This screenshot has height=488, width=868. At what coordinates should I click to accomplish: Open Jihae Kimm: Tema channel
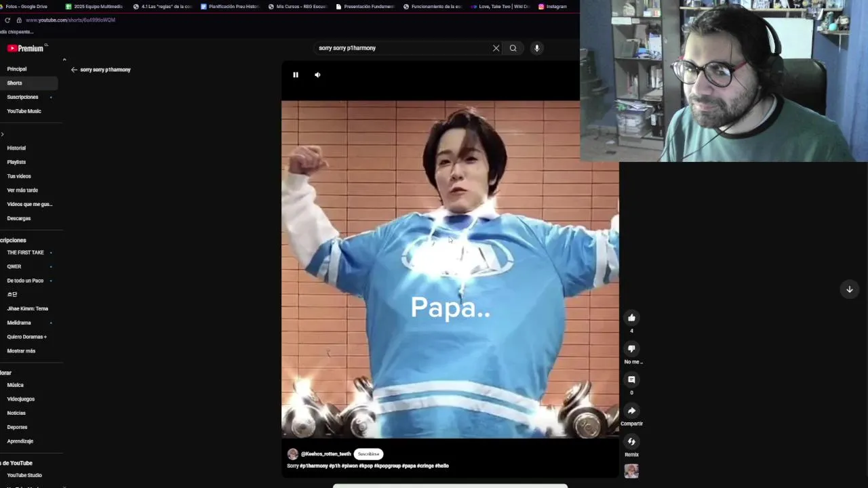tap(28, 308)
